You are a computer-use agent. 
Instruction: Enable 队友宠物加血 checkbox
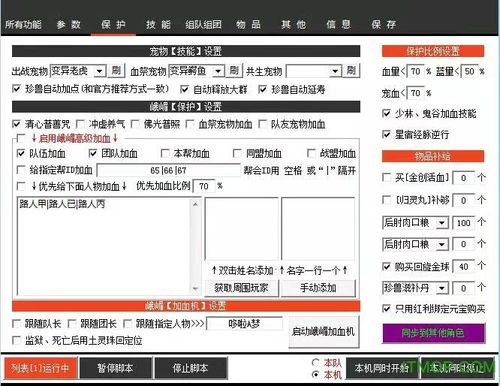point(262,124)
